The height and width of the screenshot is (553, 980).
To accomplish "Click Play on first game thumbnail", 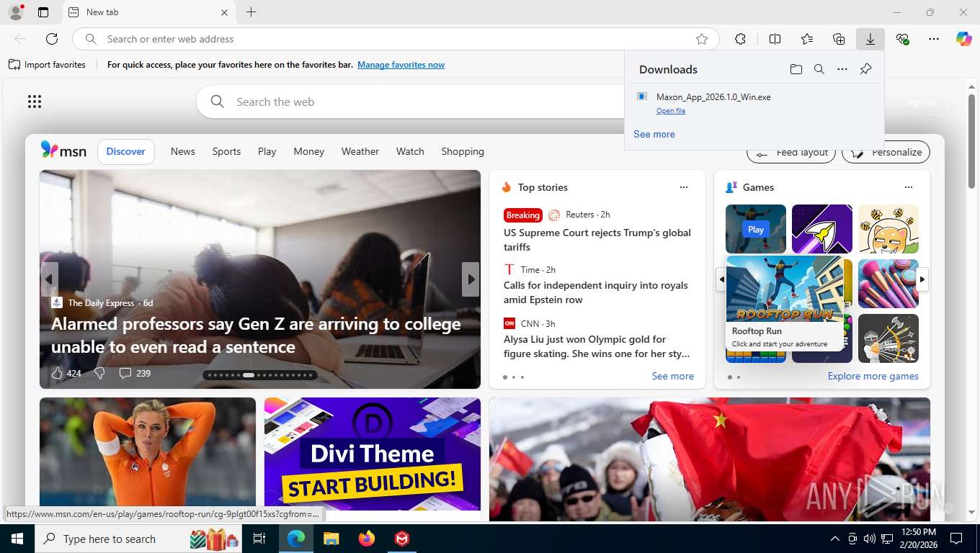I will pos(756,229).
